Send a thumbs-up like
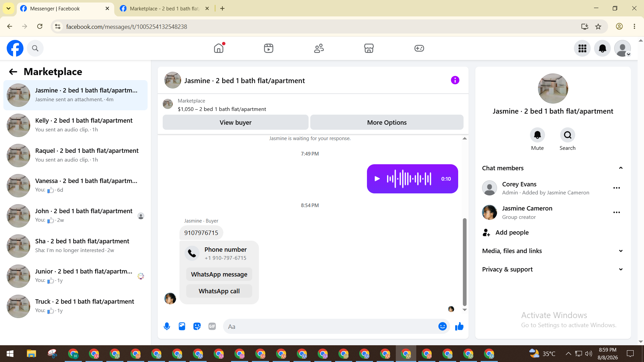The image size is (644, 362). click(459, 326)
